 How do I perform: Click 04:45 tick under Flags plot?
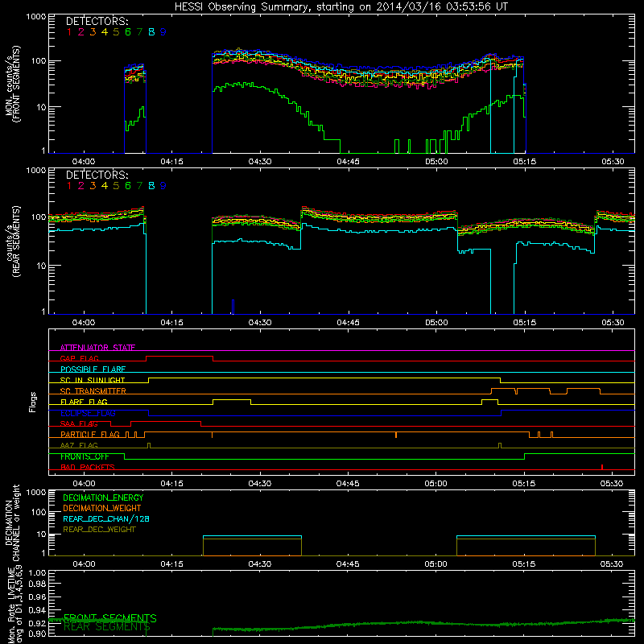pyautogui.click(x=348, y=484)
